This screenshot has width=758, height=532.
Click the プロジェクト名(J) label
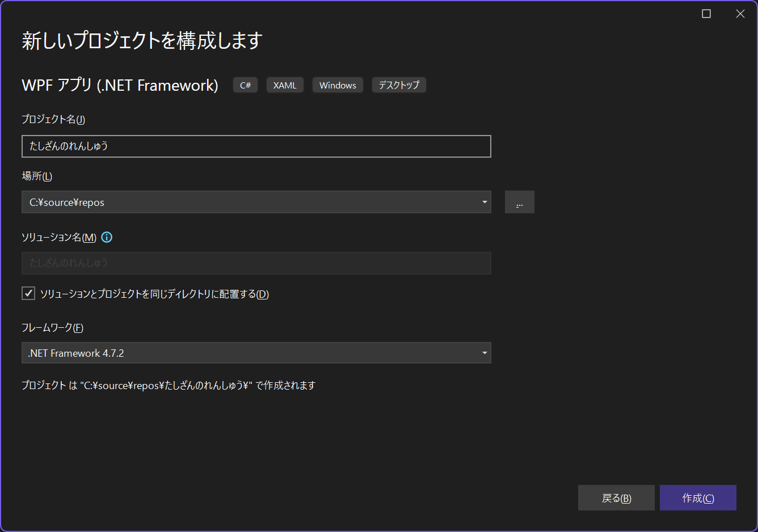click(x=53, y=120)
